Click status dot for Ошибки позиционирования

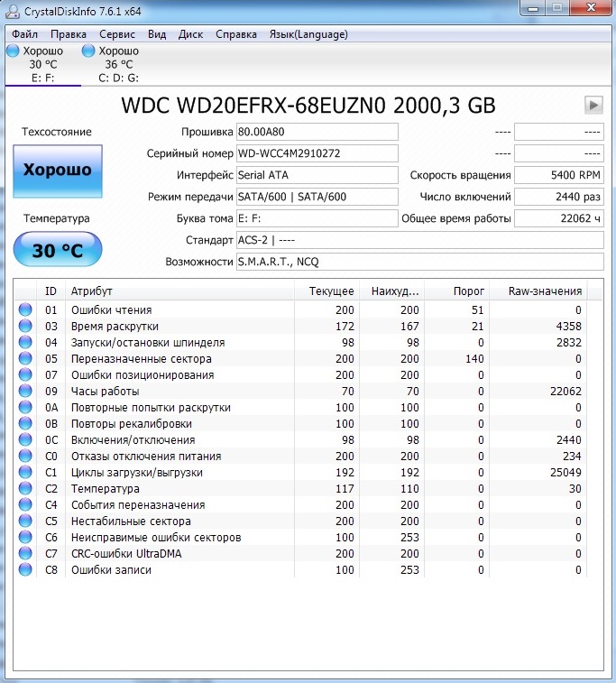coord(25,374)
